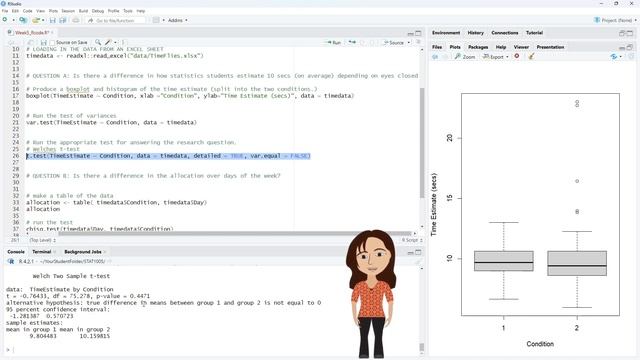
Task: Switch to the Viewer tab
Action: [x=521, y=47]
